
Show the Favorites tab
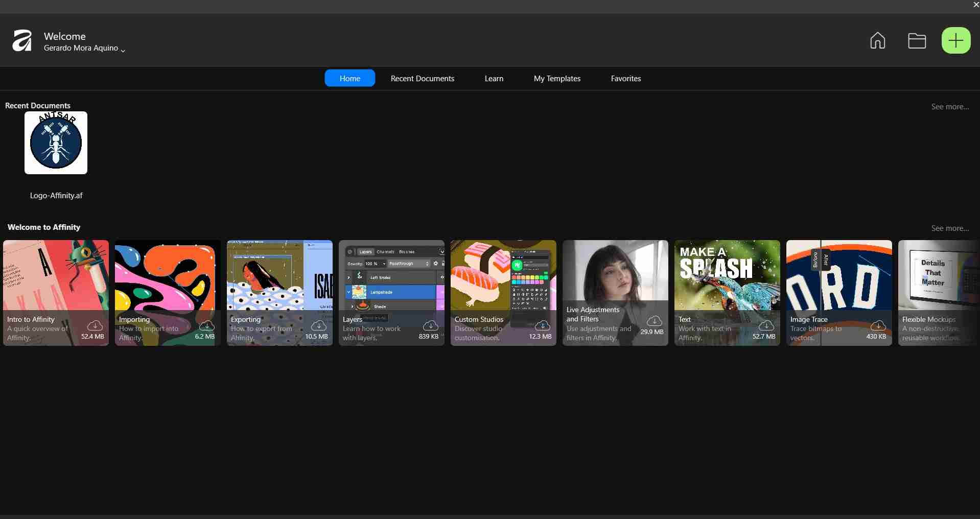[626, 78]
